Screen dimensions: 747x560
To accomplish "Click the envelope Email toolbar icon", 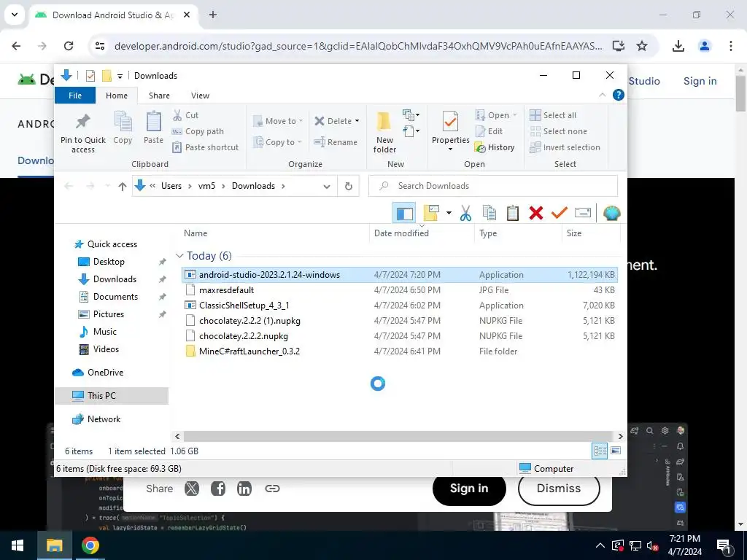I will 583,214.
